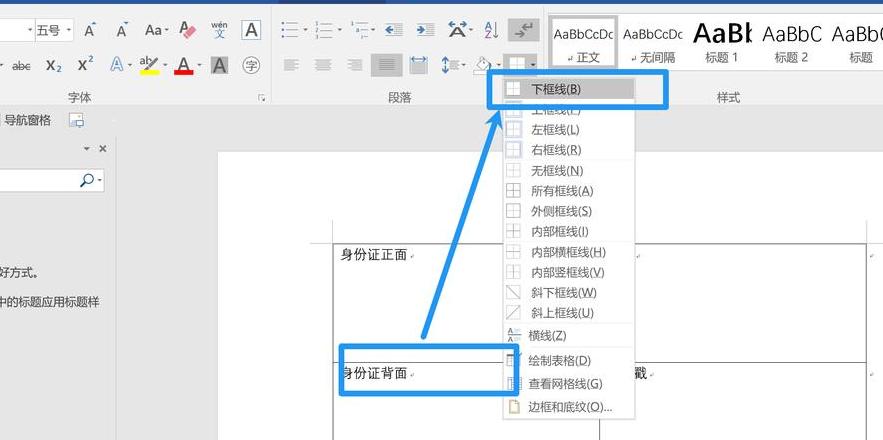Apply shading paint bucket color
The image size is (883, 440).
point(483,65)
